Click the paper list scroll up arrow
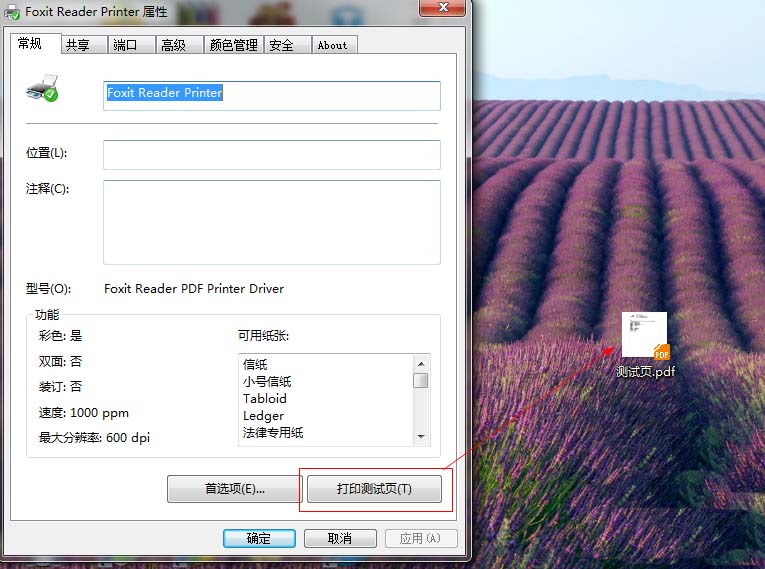This screenshot has height=569, width=765. (421, 364)
